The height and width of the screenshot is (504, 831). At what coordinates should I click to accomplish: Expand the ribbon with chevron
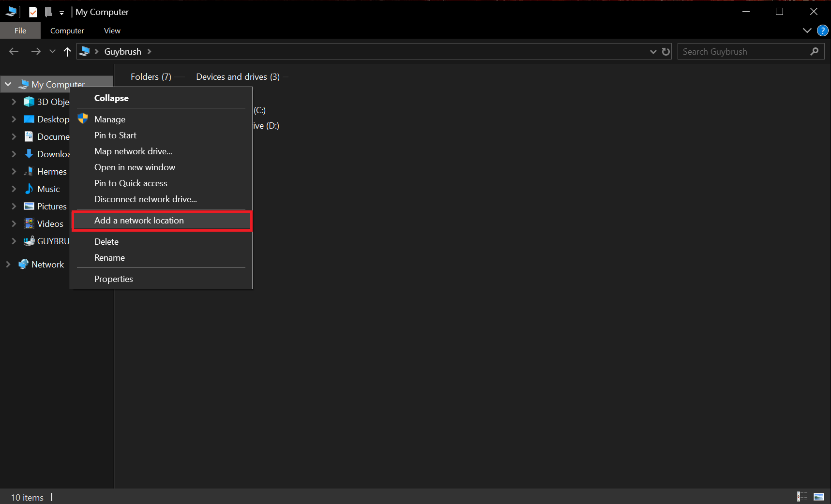tap(807, 30)
